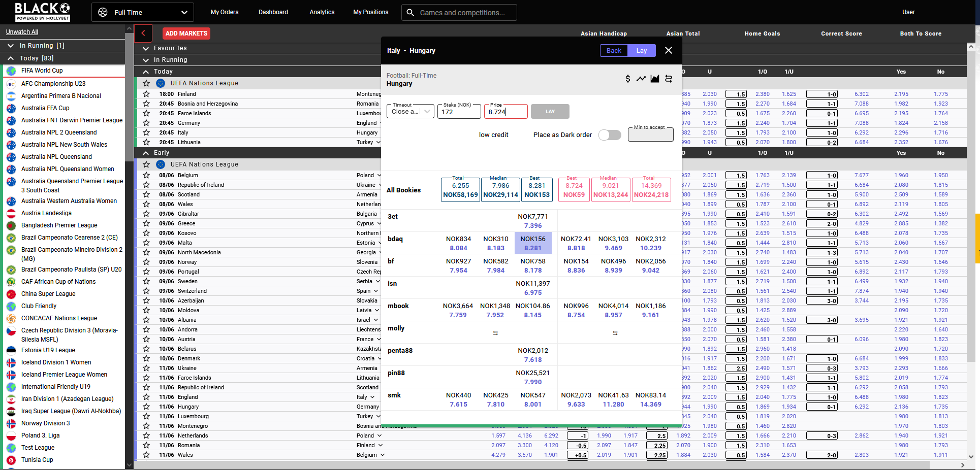Open the price line chart icon
This screenshot has height=470, width=980.
(x=641, y=79)
